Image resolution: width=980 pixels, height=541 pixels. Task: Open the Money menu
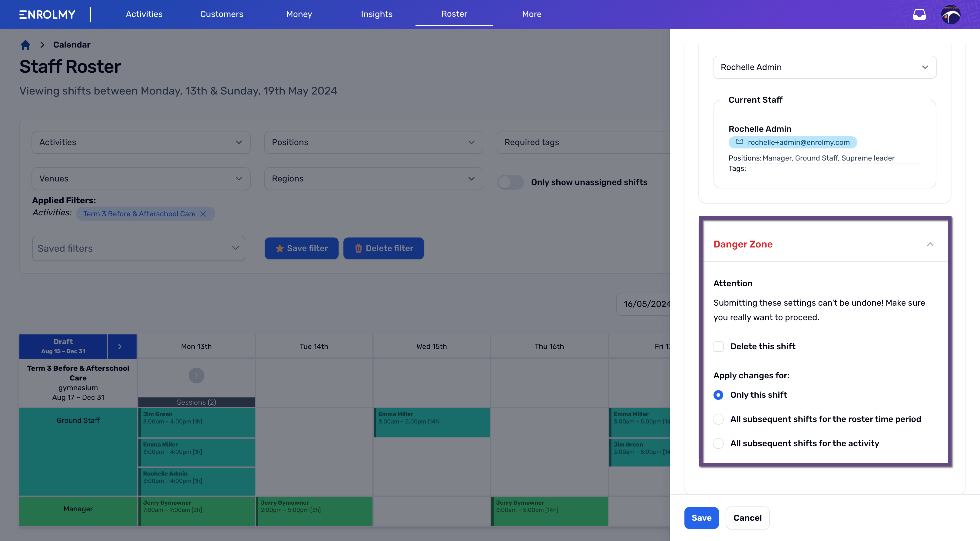(299, 14)
